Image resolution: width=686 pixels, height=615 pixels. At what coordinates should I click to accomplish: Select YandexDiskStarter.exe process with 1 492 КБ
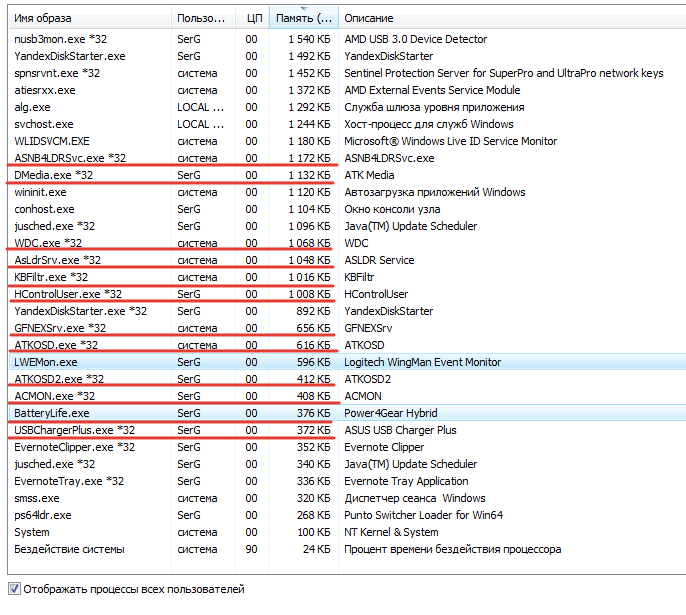(70, 56)
